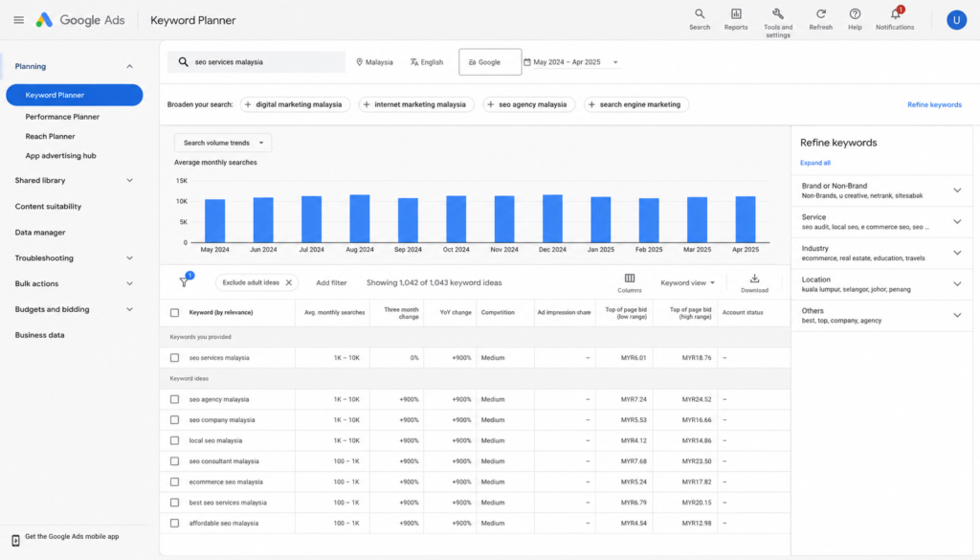This screenshot has height=560, width=980.
Task: Select the Google search network option
Action: click(x=490, y=62)
